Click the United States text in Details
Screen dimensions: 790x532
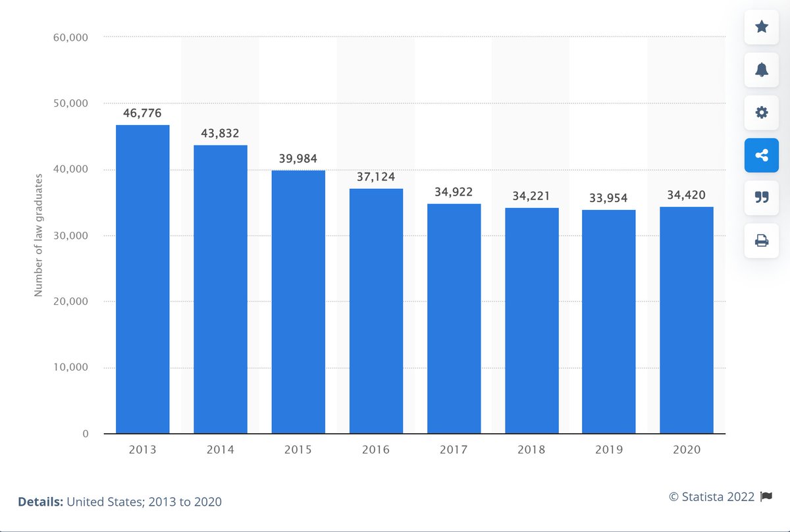coord(107,501)
